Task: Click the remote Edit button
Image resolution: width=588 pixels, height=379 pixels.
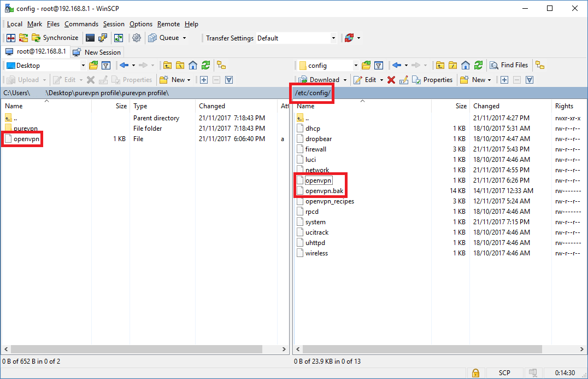Action: click(365, 80)
